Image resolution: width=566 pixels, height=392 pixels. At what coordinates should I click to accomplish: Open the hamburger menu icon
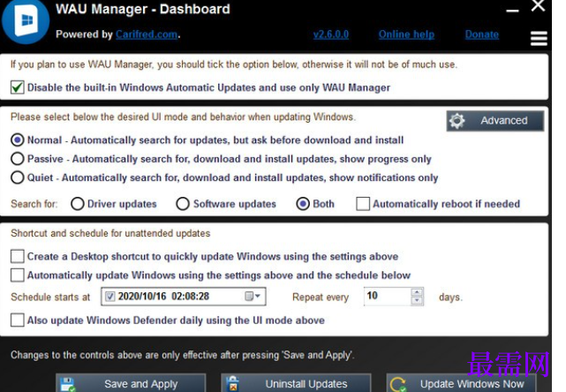click(539, 39)
